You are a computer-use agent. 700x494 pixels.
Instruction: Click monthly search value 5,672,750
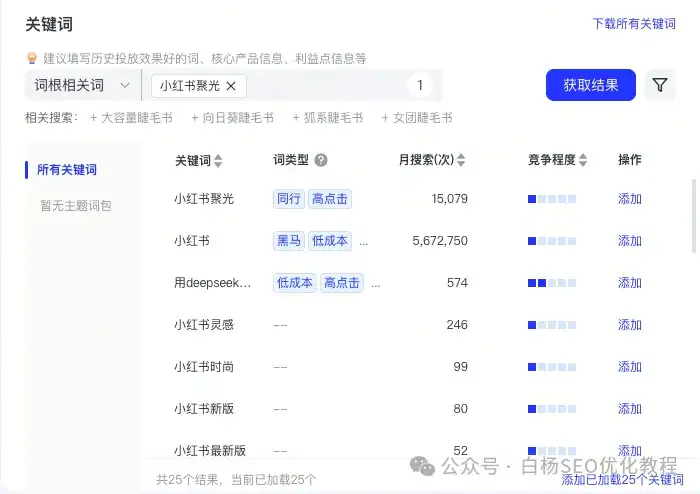440,241
